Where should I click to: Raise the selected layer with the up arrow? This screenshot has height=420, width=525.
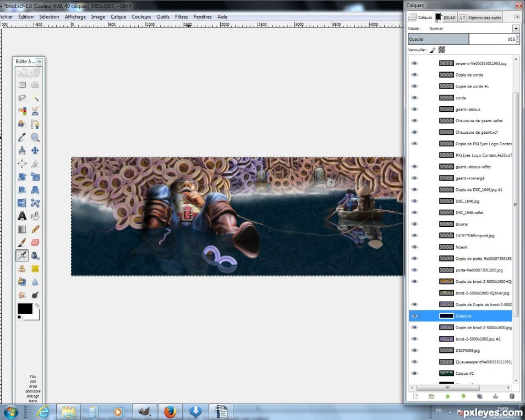pos(447,396)
